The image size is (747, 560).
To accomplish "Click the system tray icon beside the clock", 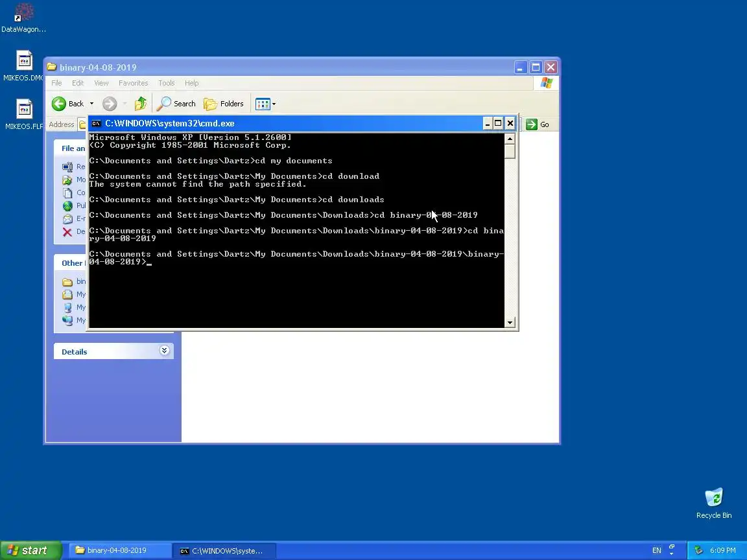I will pyautogui.click(x=698, y=550).
